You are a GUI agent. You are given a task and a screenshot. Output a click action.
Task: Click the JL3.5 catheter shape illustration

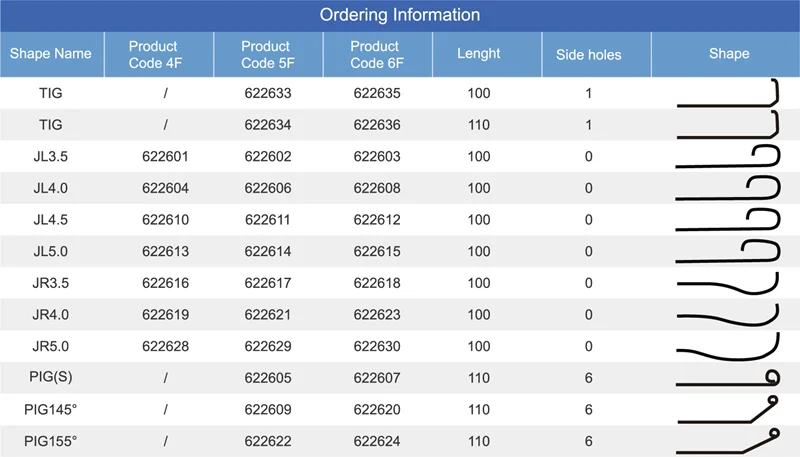tap(728, 157)
